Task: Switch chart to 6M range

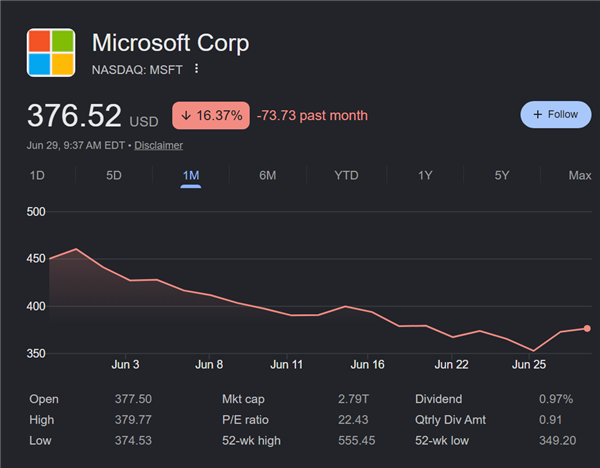Action: click(267, 175)
